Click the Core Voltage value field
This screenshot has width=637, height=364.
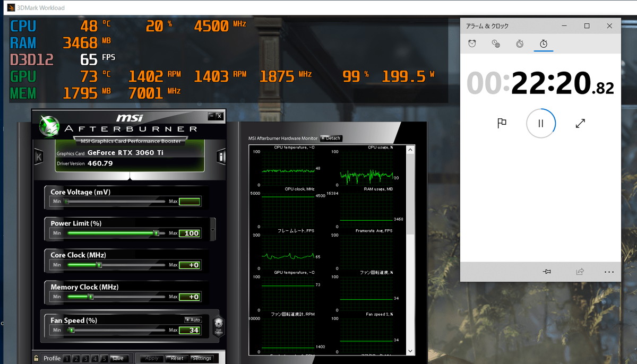190,202
